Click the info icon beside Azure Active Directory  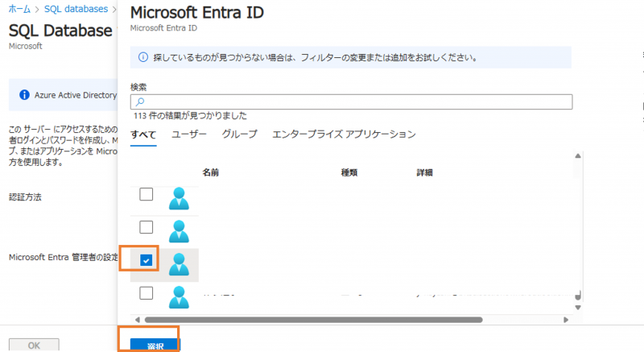coord(25,95)
